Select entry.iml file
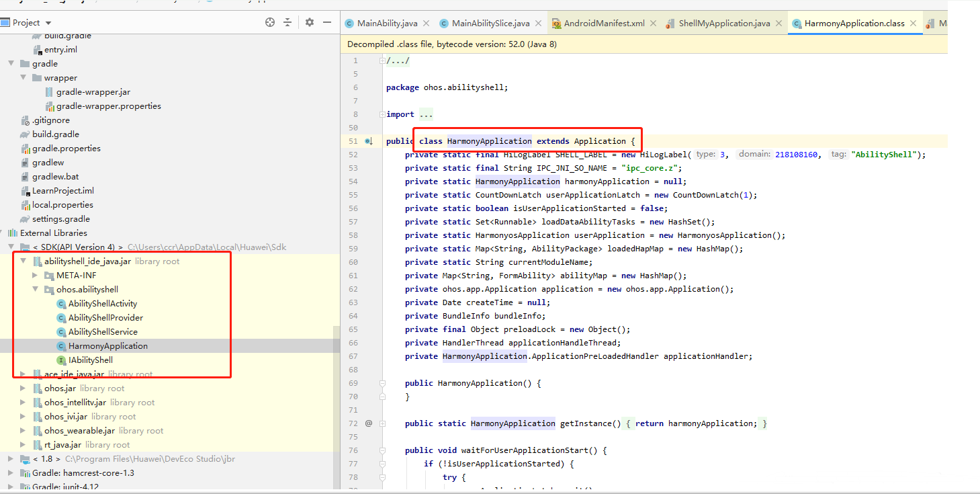Image resolution: width=980 pixels, height=494 pixels. tap(60, 50)
